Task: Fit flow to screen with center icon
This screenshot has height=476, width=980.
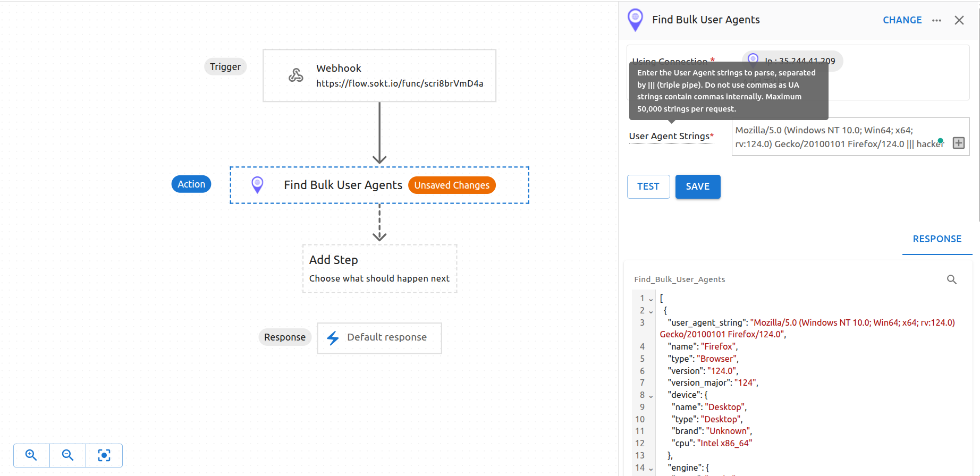Action: click(104, 455)
